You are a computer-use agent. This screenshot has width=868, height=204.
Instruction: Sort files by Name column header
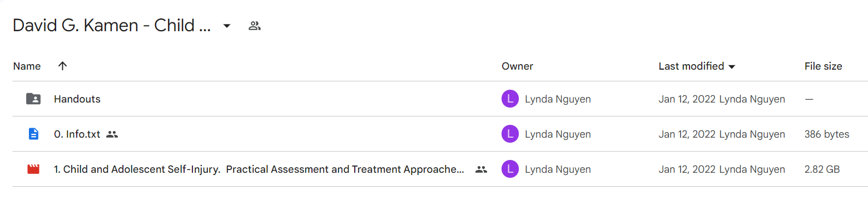(27, 66)
